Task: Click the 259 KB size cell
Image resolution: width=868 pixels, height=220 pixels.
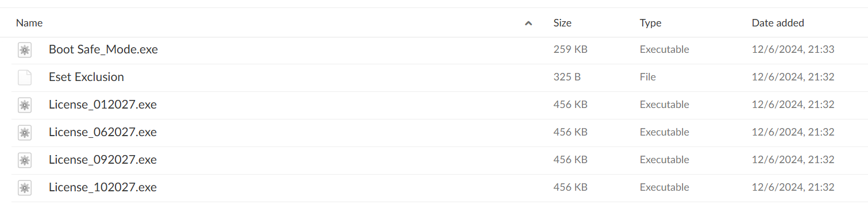Action: 570,49
